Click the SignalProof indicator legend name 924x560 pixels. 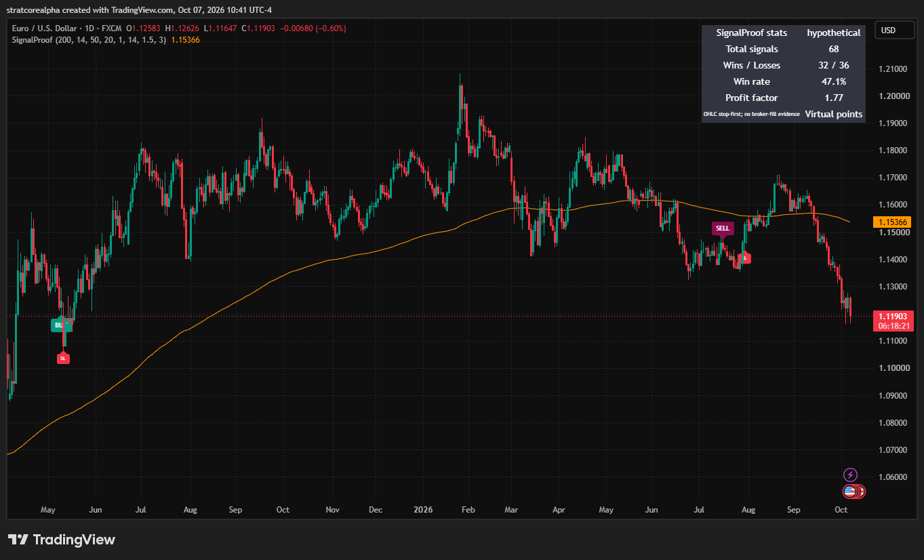tap(33, 40)
